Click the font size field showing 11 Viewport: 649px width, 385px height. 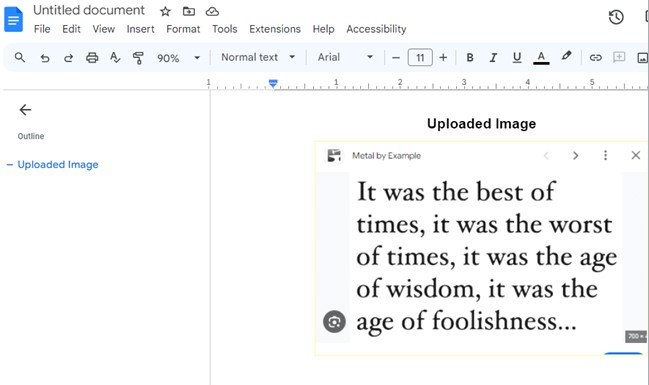420,58
